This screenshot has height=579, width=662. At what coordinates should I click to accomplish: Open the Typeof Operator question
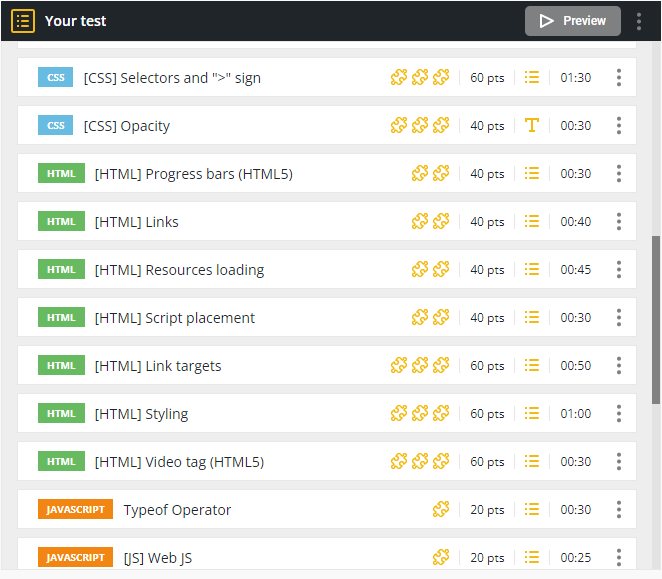(177, 510)
